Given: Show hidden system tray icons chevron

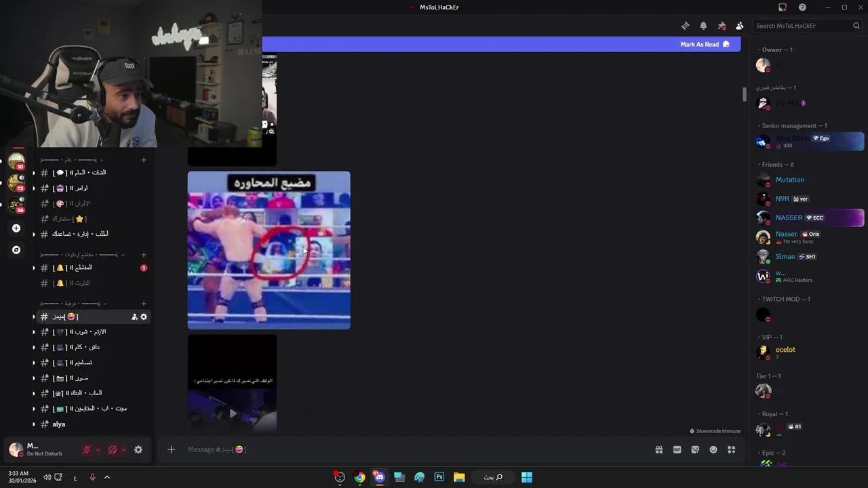Looking at the screenshot, I should click(x=106, y=477).
